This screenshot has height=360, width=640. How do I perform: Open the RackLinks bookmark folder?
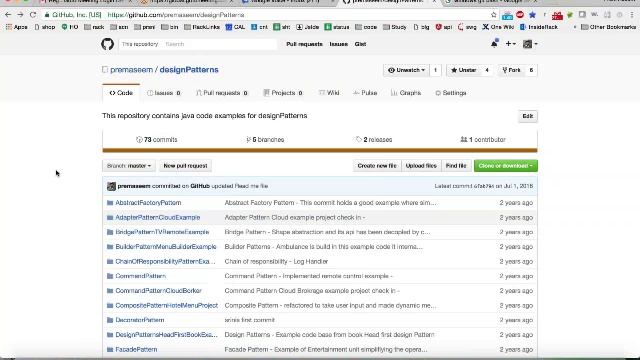tap(202, 27)
